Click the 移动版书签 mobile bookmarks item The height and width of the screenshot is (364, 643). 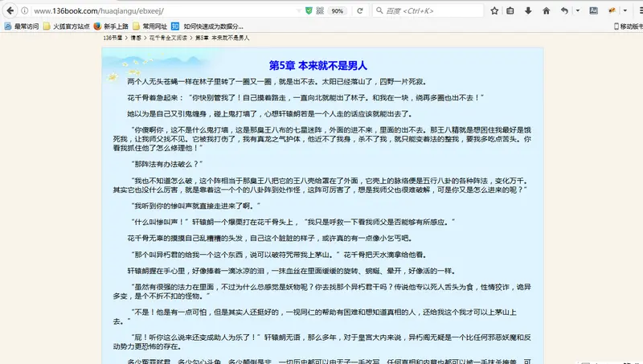click(x=629, y=27)
